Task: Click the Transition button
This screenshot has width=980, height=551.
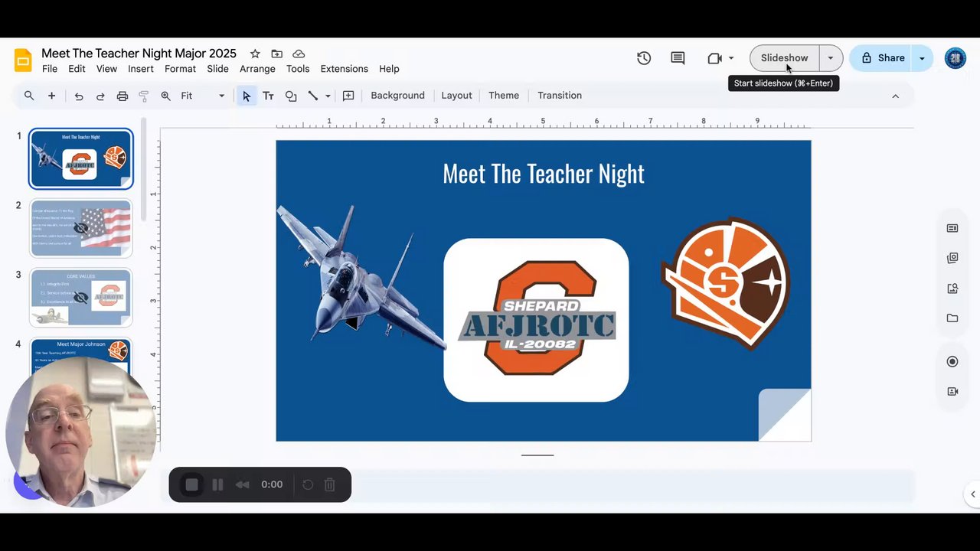Action: click(x=560, y=96)
